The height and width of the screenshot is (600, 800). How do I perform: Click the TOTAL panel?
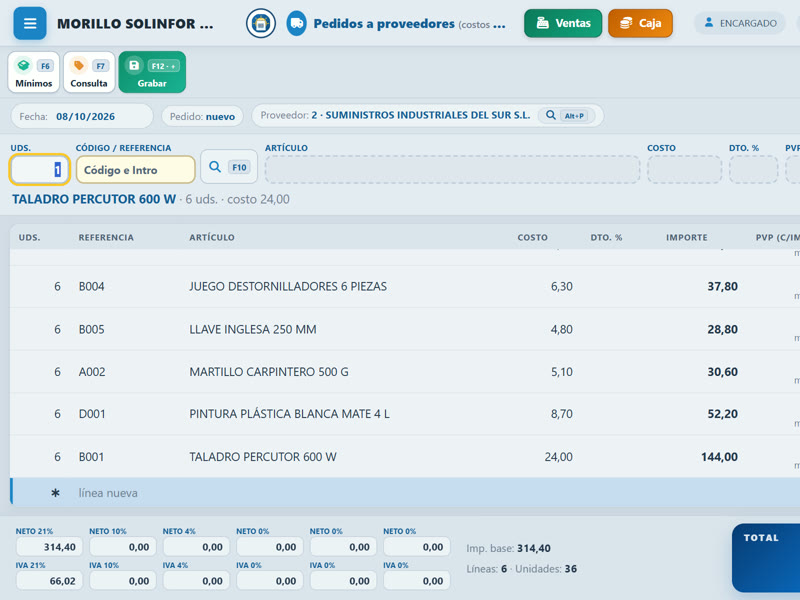pyautogui.click(x=766, y=558)
